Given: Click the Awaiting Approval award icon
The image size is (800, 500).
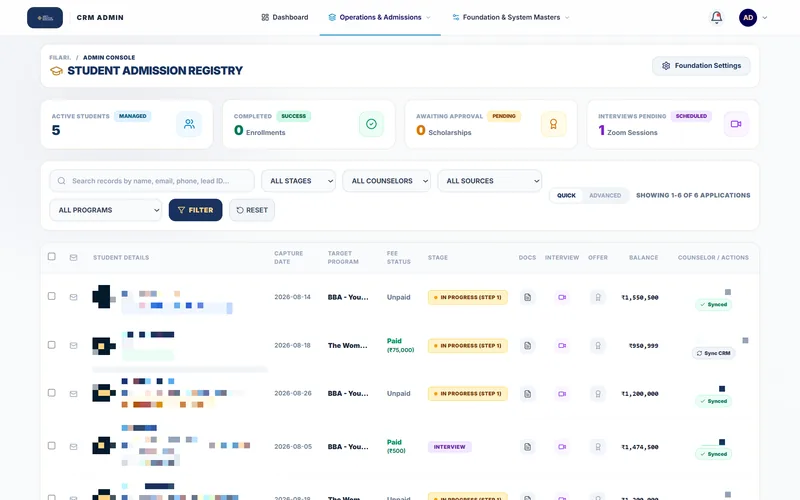Looking at the screenshot, I should [554, 124].
